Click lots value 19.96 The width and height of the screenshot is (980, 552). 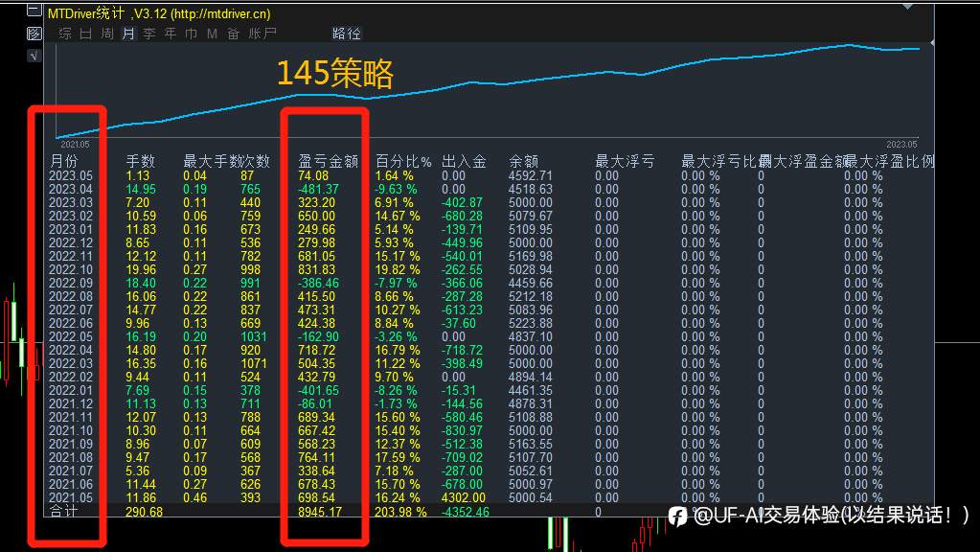click(141, 269)
